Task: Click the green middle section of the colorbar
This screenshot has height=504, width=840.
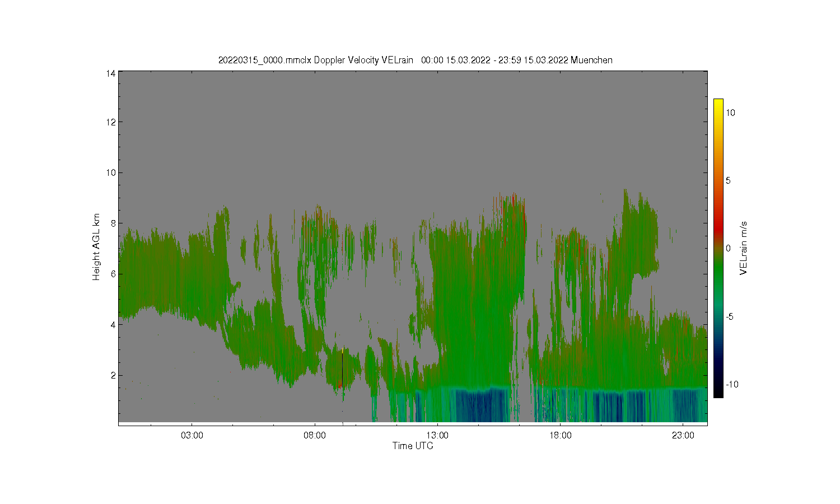Action: point(718,274)
